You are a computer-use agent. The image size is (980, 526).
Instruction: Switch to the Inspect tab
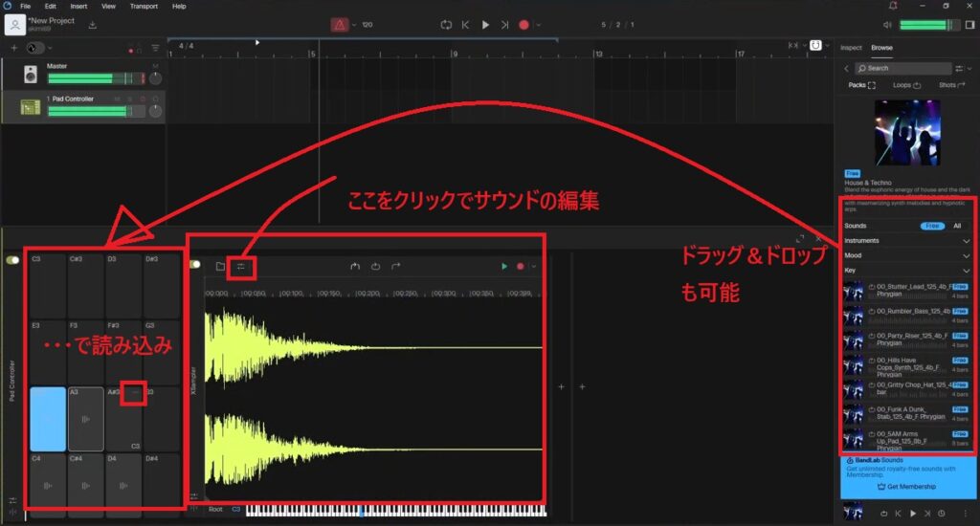click(x=851, y=47)
